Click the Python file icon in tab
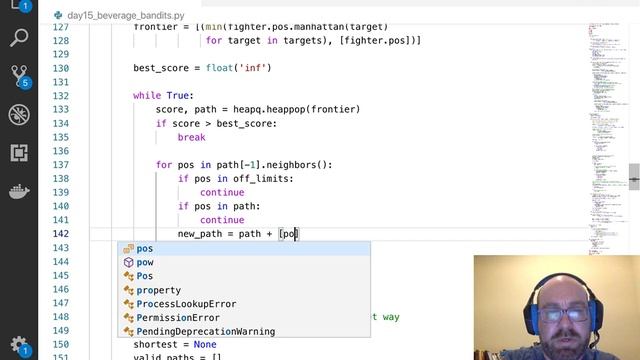 coord(58,16)
